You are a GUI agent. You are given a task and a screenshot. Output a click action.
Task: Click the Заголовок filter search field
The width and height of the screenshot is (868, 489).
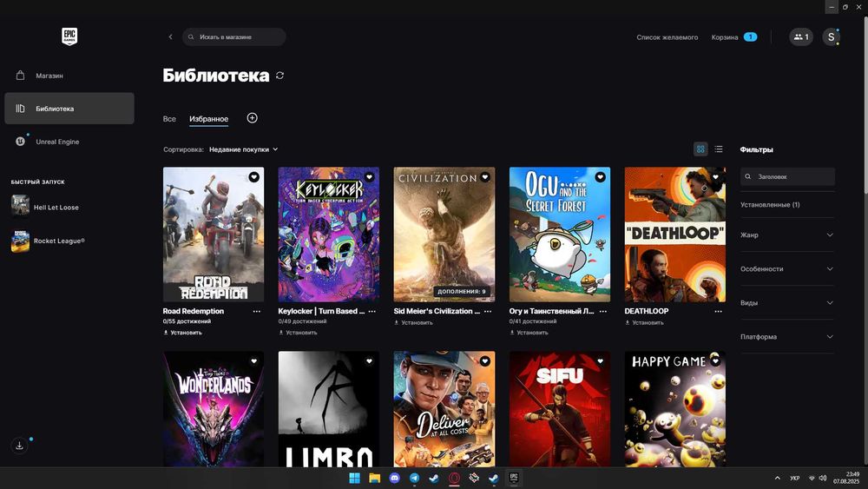pos(787,176)
